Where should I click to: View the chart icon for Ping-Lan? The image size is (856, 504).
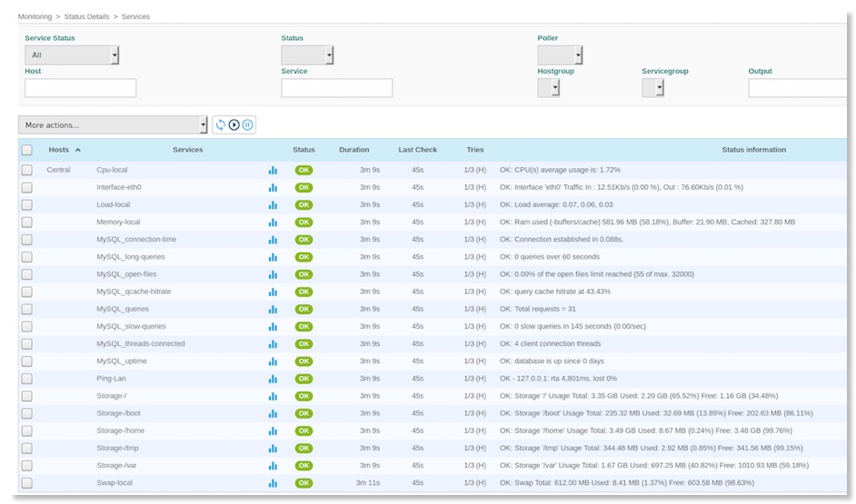click(x=273, y=379)
